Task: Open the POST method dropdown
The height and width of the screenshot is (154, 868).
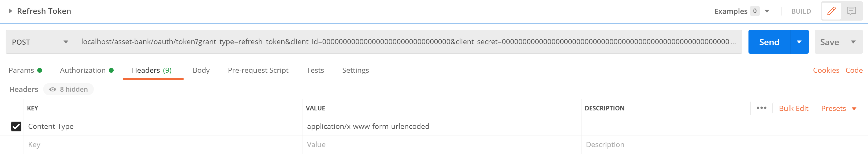Action: tap(40, 42)
